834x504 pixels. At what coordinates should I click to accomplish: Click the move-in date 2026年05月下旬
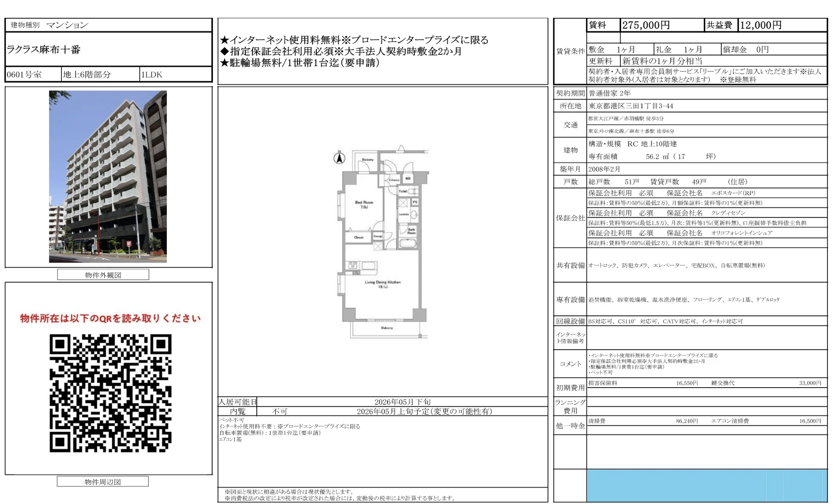pyautogui.click(x=402, y=402)
